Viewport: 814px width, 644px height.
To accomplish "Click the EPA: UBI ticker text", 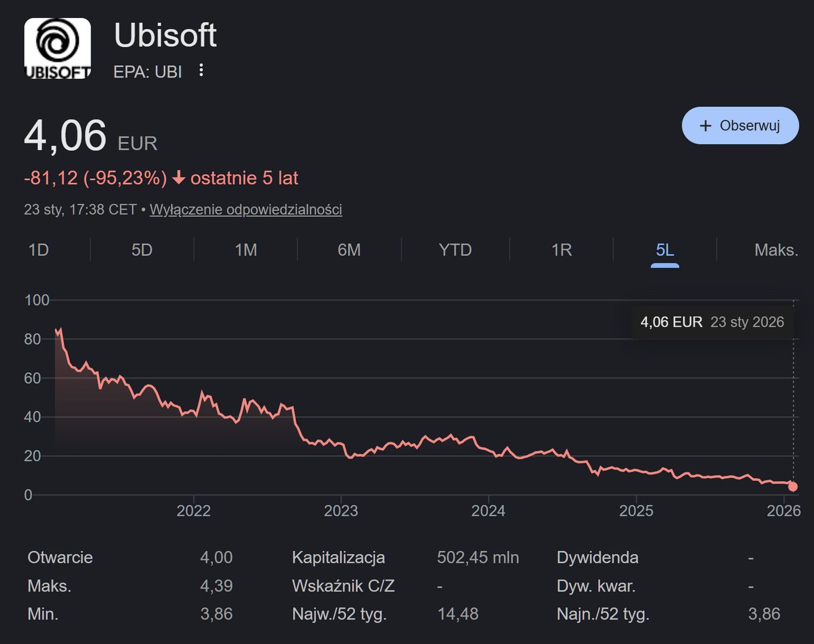I will (x=148, y=72).
